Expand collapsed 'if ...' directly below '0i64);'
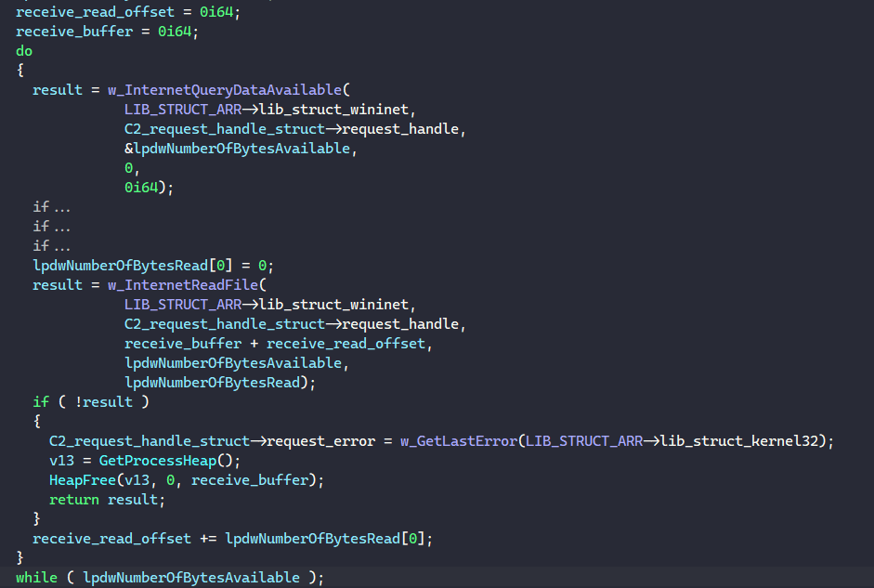The image size is (874, 588). click(x=51, y=207)
